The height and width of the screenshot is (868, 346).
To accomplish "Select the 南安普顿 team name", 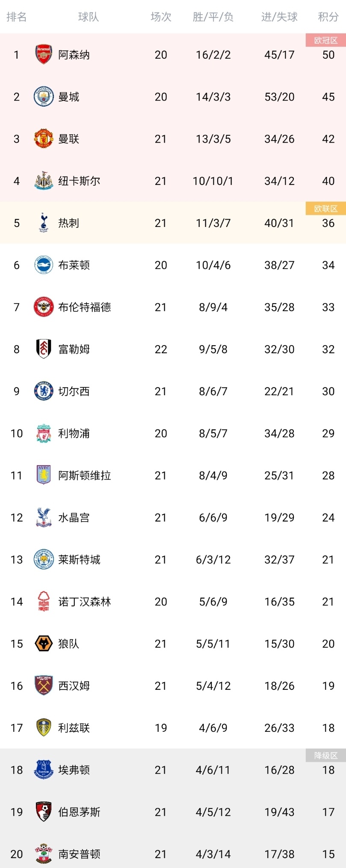I will click(79, 854).
